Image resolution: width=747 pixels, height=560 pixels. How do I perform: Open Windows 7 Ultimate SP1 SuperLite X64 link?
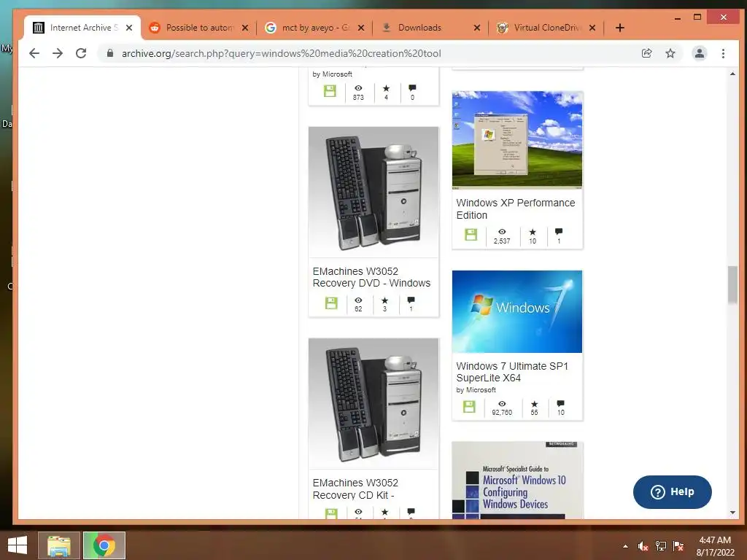512,372
